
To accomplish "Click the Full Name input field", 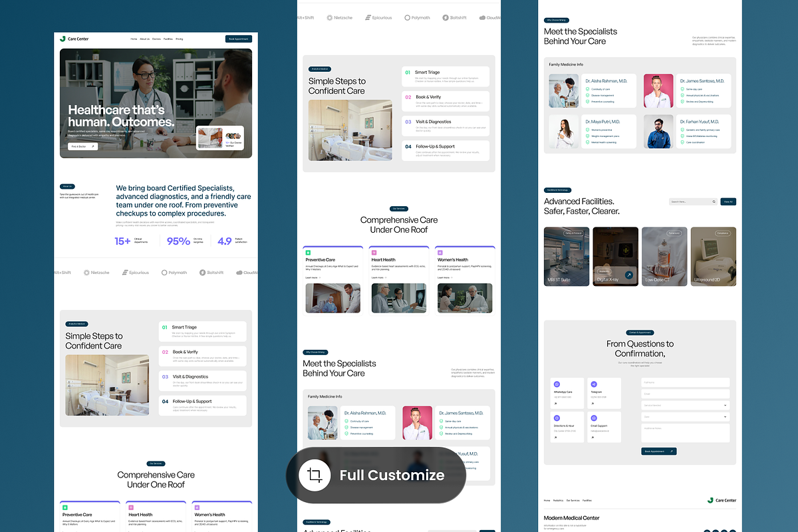I will (x=686, y=382).
